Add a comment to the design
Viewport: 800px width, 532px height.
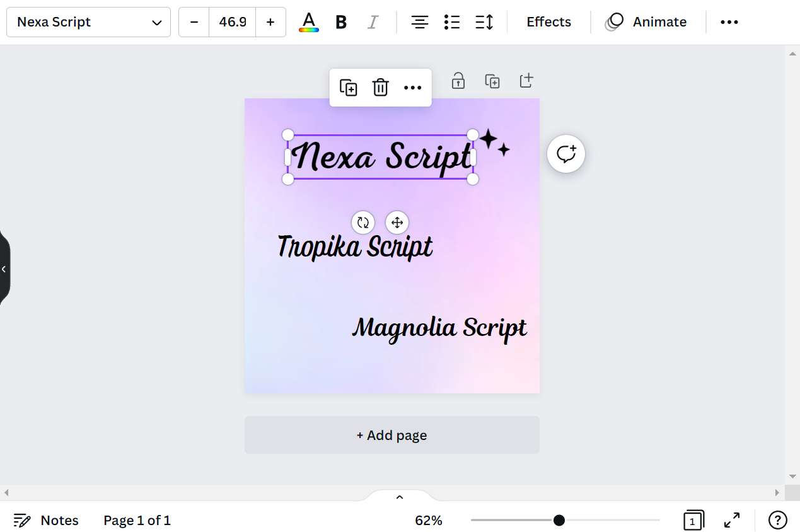point(565,153)
